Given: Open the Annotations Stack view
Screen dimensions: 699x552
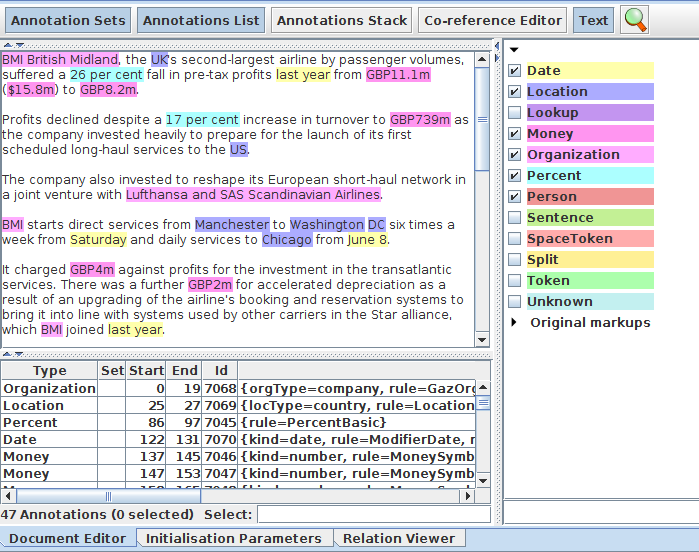Looking at the screenshot, I should (341, 20).
